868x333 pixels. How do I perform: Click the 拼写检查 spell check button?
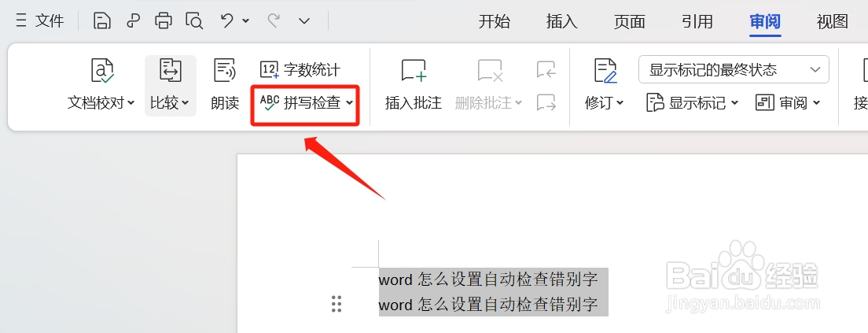click(x=300, y=102)
